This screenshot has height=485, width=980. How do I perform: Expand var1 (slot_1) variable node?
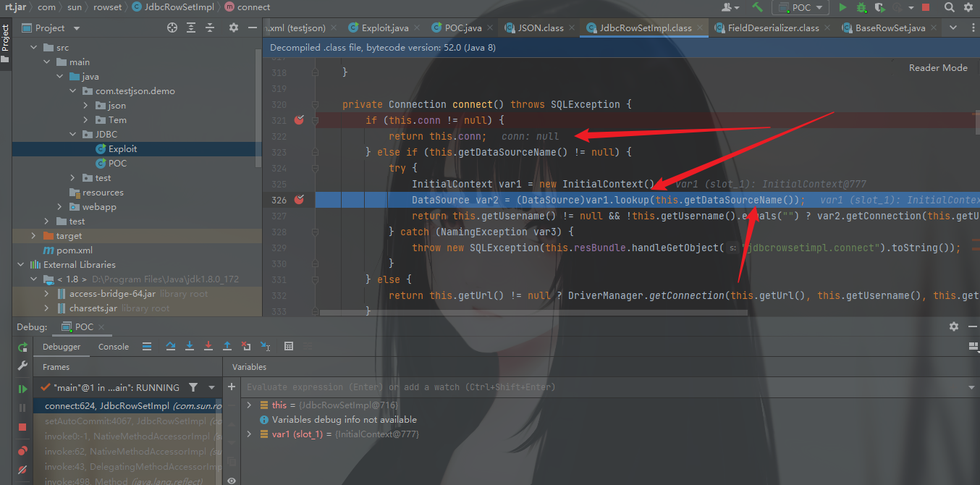(250, 434)
